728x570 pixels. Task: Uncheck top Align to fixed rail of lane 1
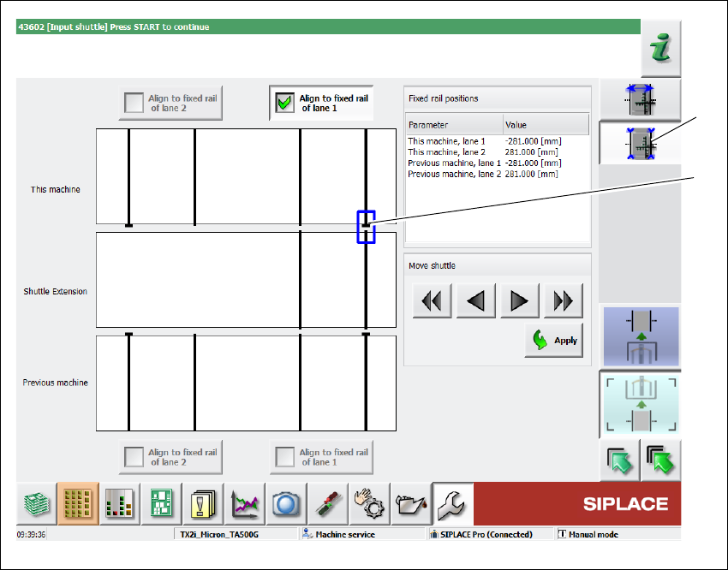coord(321,103)
